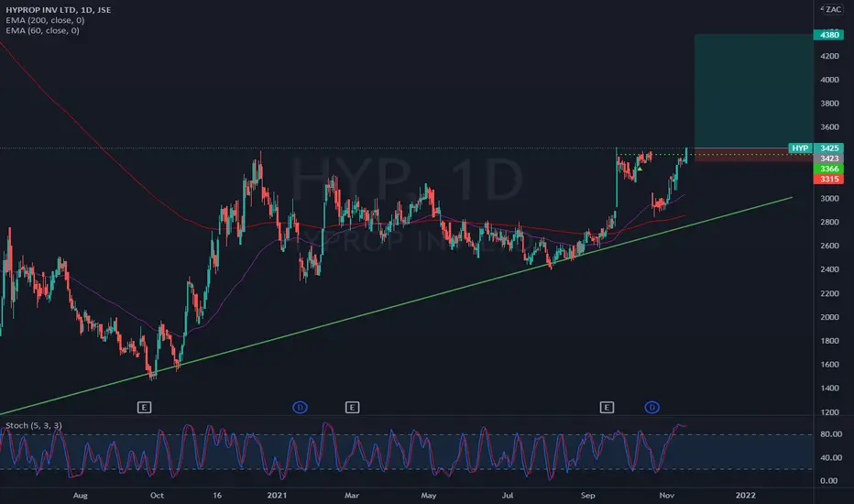Viewport: 854px width, 504px height.
Task: Click the Jul label on time axis
Action: (508, 495)
